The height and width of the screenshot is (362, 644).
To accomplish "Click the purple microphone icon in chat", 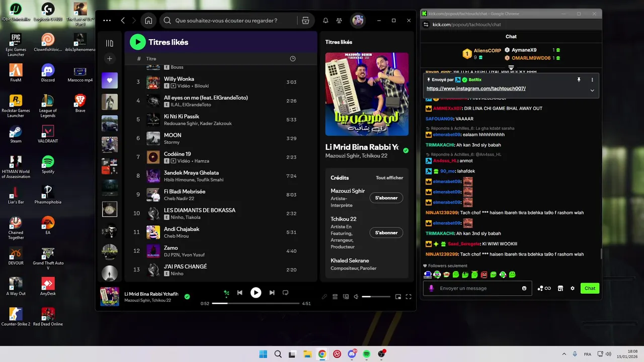I will pyautogui.click(x=431, y=288).
